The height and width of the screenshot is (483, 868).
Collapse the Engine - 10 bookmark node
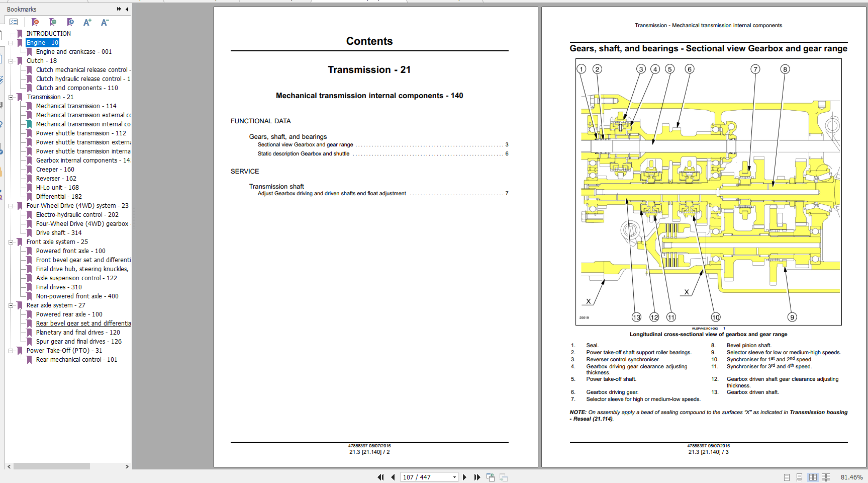11,43
